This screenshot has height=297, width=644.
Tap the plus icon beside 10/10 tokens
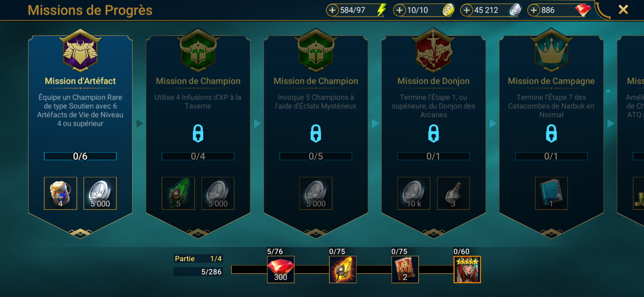pyautogui.click(x=399, y=10)
